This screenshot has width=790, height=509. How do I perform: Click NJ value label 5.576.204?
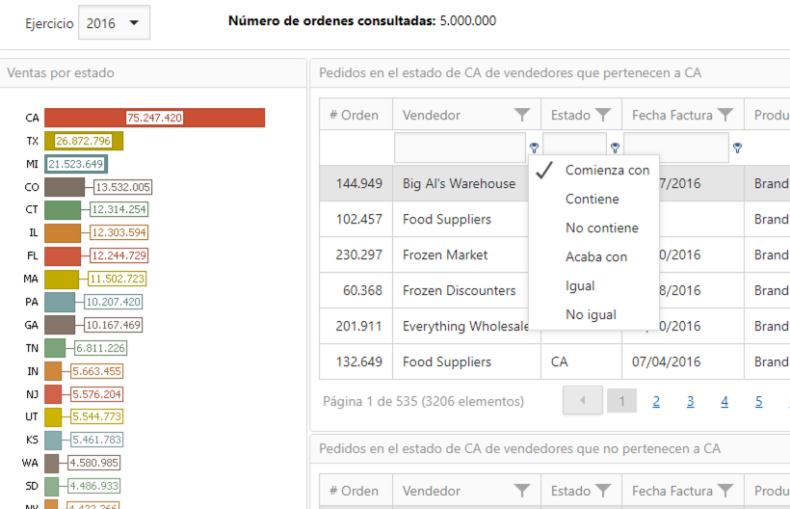tap(97, 394)
